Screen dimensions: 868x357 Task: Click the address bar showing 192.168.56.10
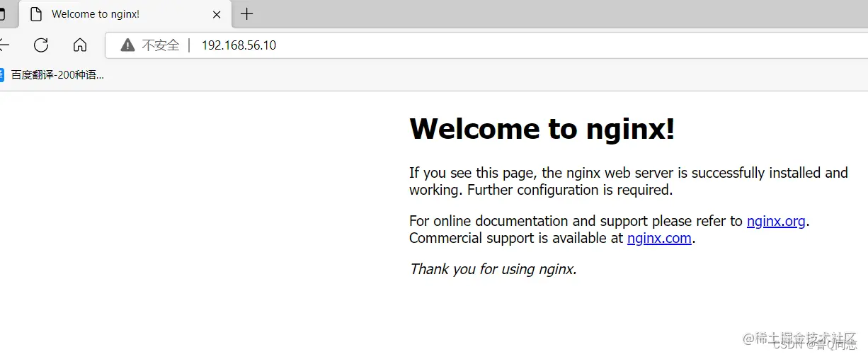pos(487,45)
